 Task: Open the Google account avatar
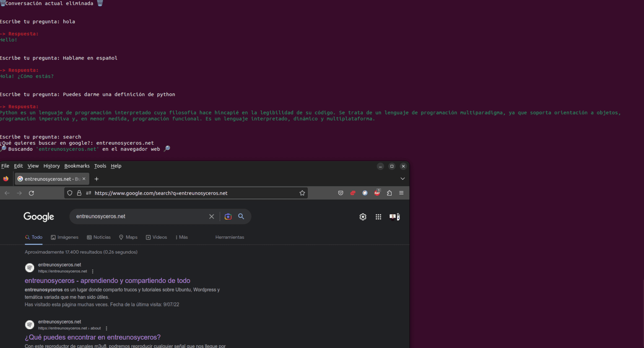[395, 217]
